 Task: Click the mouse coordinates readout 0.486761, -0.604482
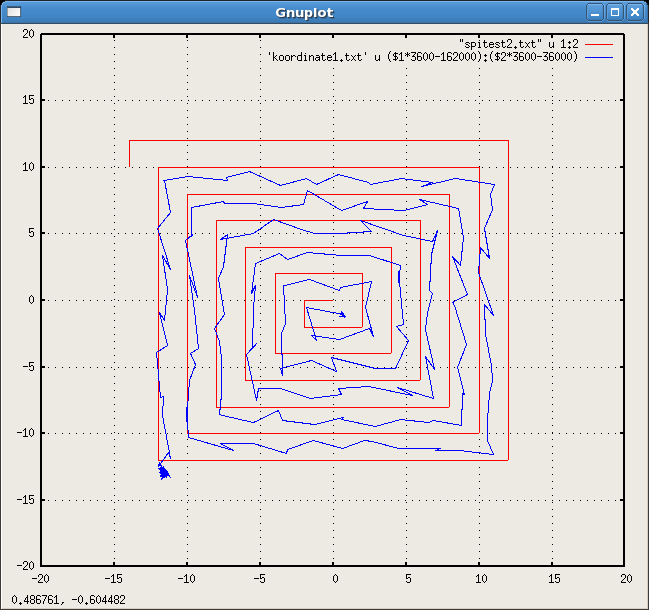tap(68, 600)
